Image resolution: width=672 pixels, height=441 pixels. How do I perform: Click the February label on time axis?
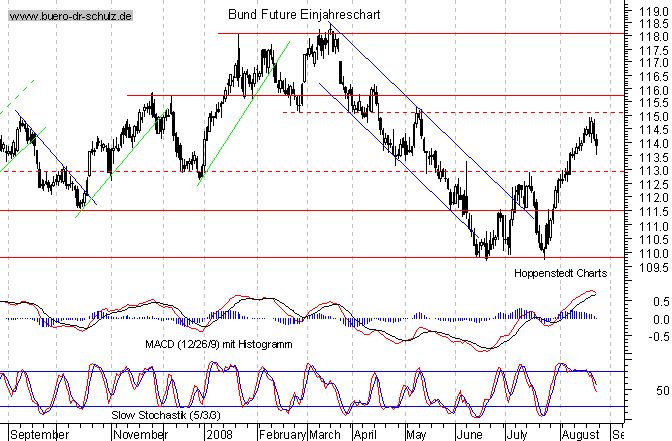click(277, 432)
